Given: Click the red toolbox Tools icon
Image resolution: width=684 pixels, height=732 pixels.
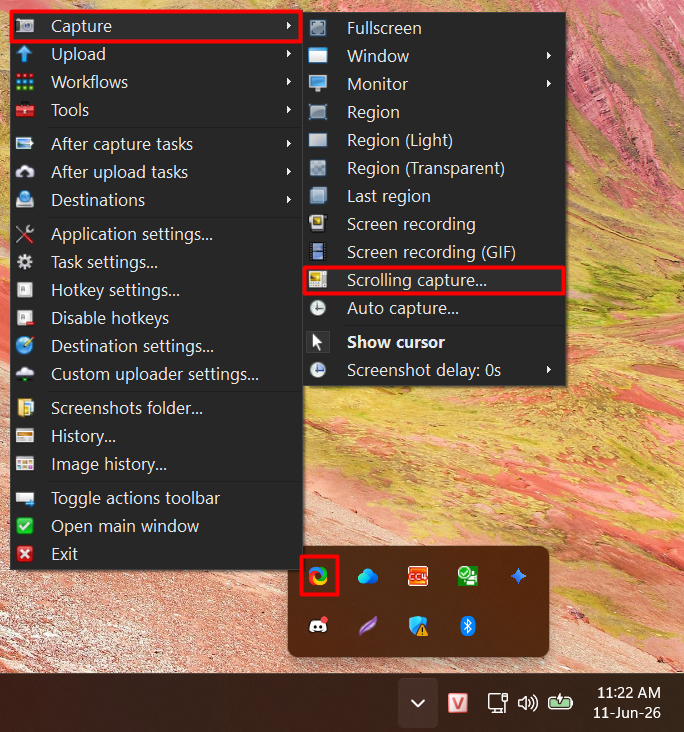Looking at the screenshot, I should point(25,110).
